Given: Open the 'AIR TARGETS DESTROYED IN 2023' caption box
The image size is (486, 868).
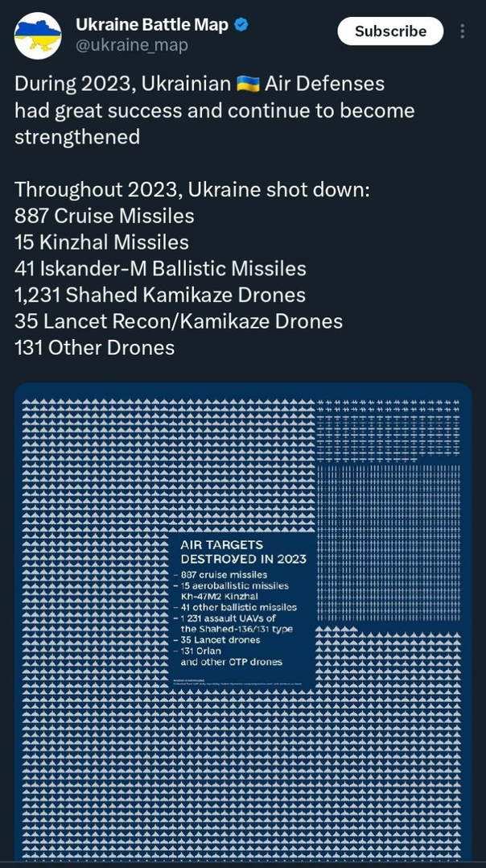Looking at the screenshot, I should tap(244, 610).
